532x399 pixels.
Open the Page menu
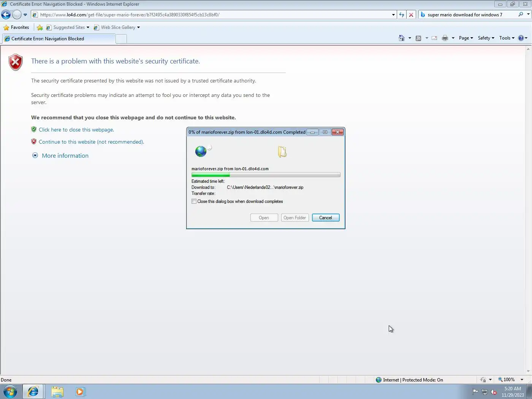(x=466, y=38)
